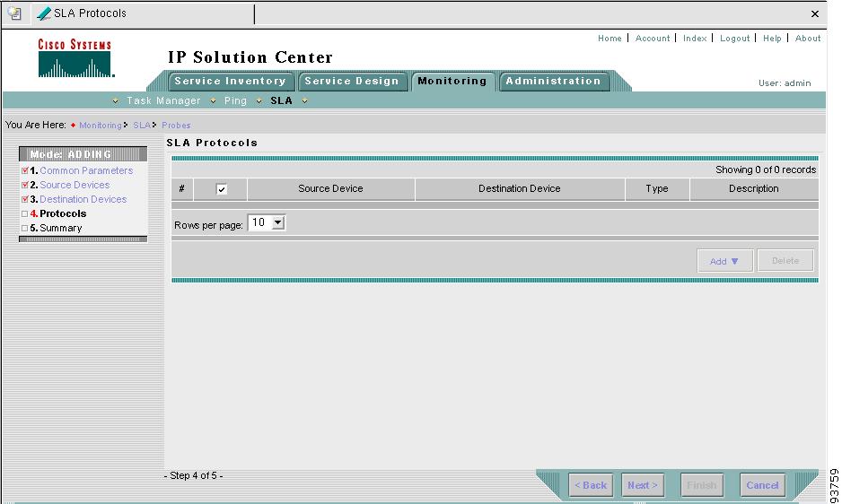Switch to the Service Design tab

pyautogui.click(x=352, y=81)
